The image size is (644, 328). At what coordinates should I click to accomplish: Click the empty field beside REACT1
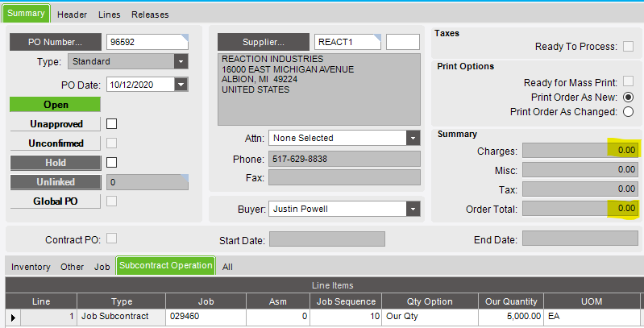(403, 42)
